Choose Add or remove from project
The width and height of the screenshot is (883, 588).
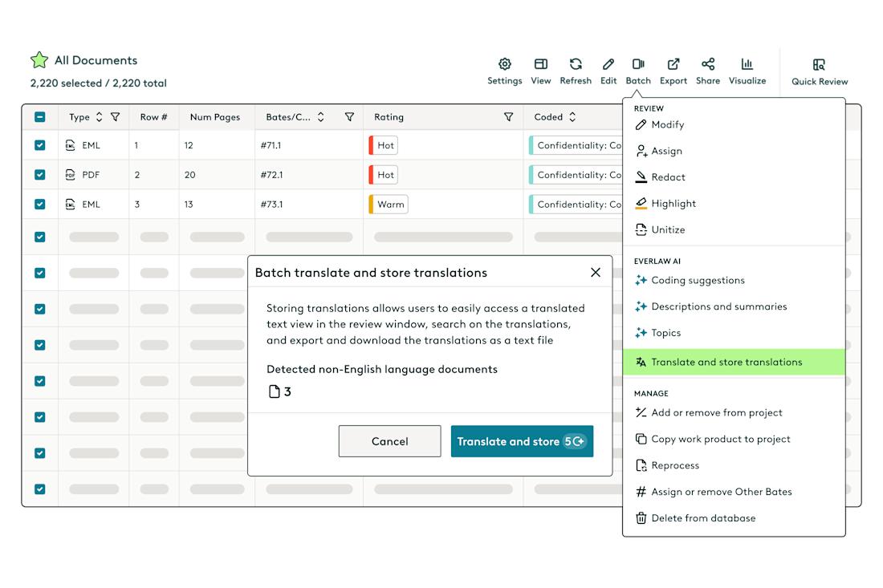click(734, 412)
